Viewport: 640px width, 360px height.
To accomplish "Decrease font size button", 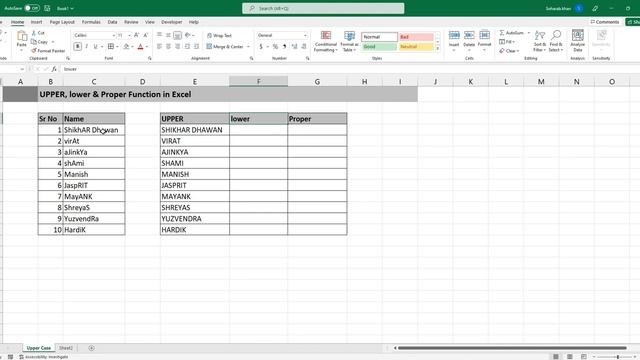I will (x=146, y=36).
